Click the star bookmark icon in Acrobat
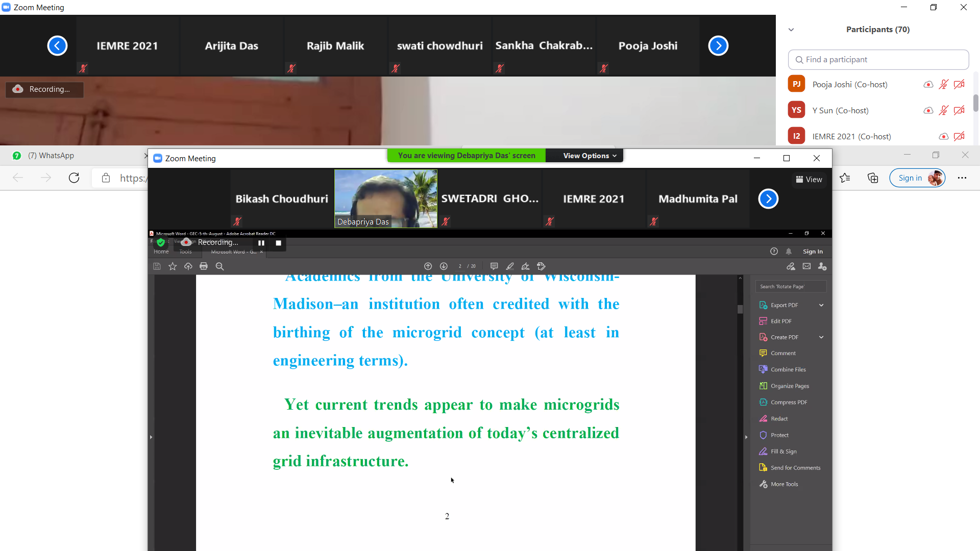Image resolution: width=980 pixels, height=551 pixels. point(173,266)
